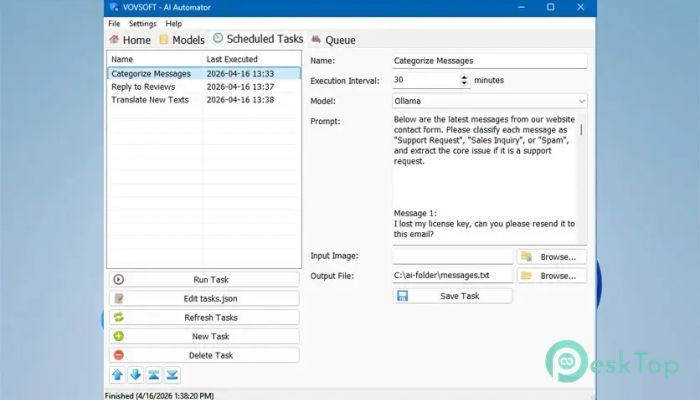The width and height of the screenshot is (700, 400).
Task: Refresh the tasks list
Action: coord(204,317)
